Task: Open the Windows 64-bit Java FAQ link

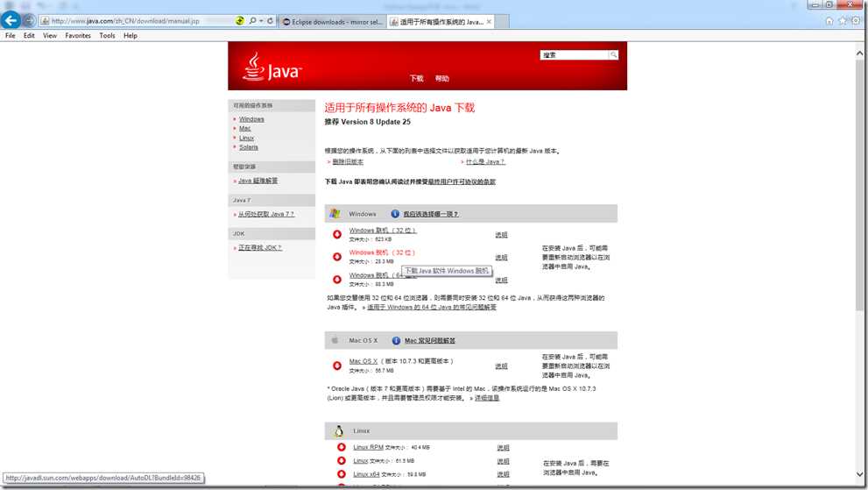Action: tap(432, 307)
